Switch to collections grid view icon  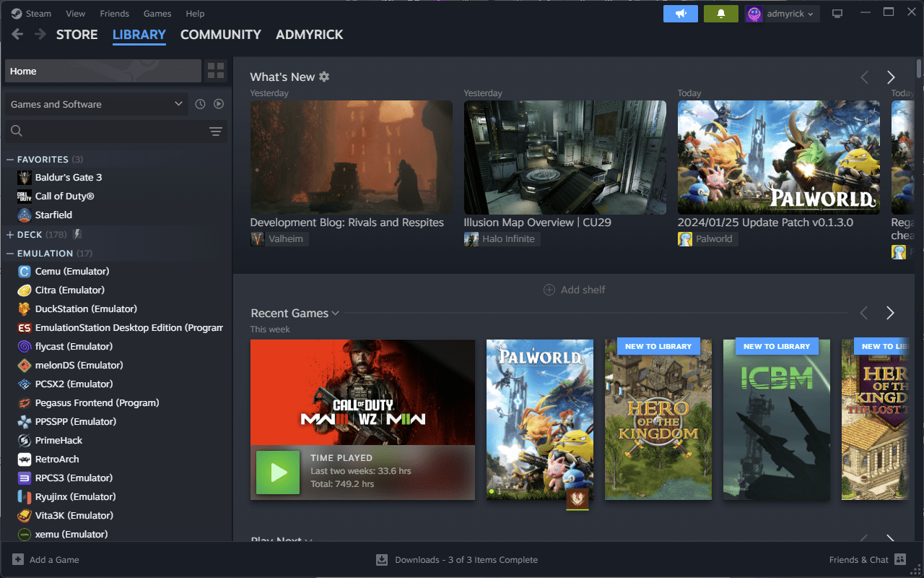[216, 71]
